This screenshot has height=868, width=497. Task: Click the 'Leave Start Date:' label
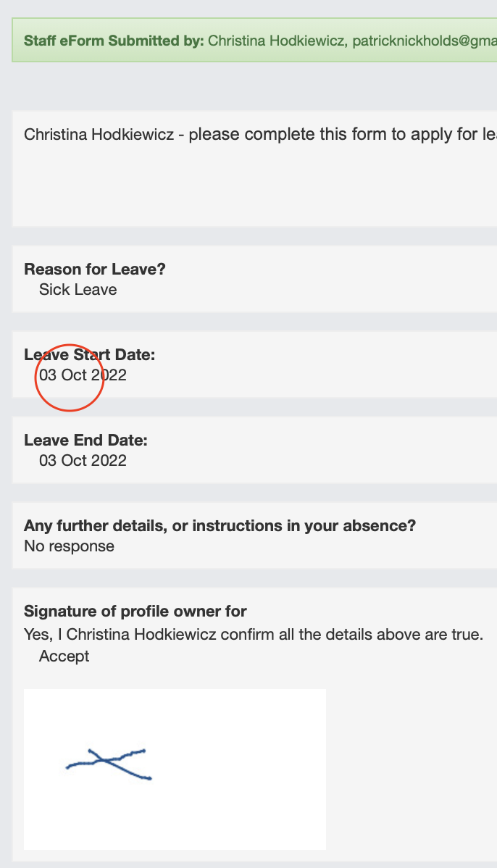coord(90,355)
